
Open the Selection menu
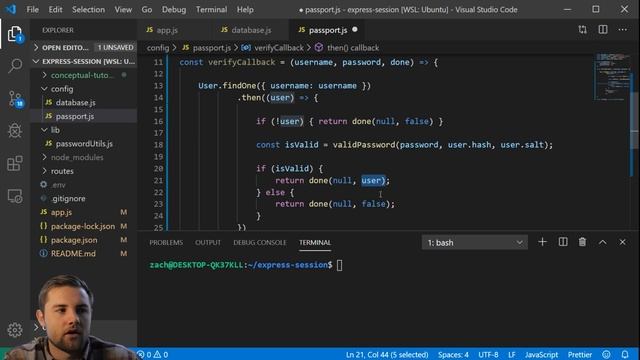[88, 9]
